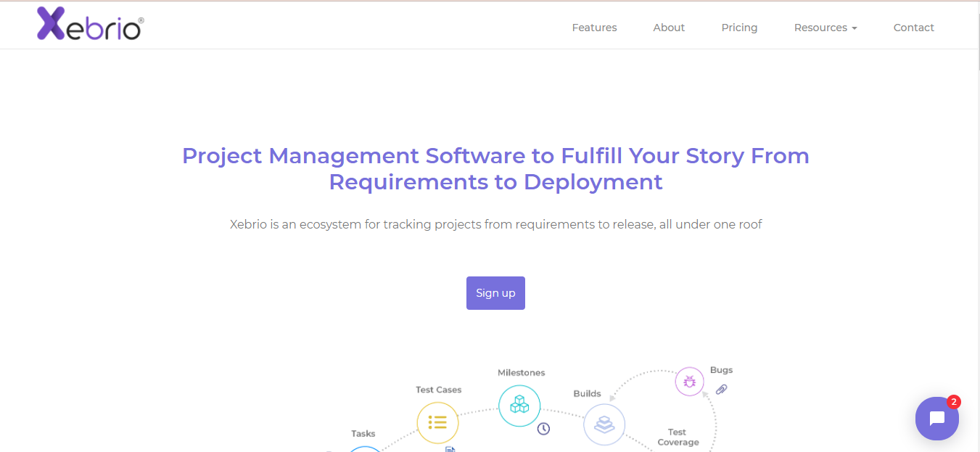This screenshot has width=980, height=452.
Task: Click the red notification badge on chat
Action: [x=954, y=401]
